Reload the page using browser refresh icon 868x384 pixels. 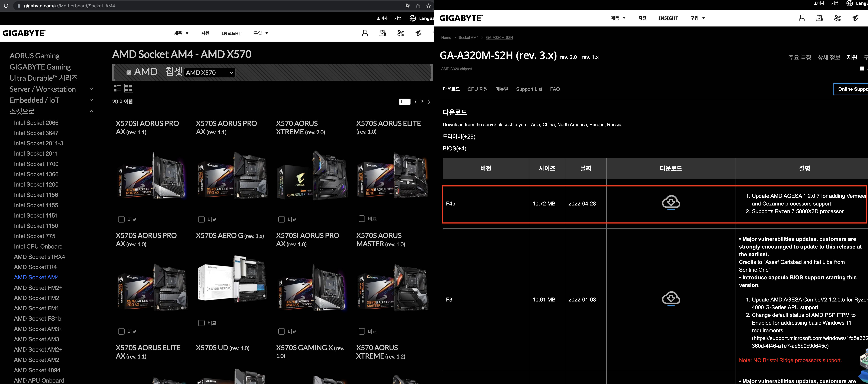(x=6, y=6)
